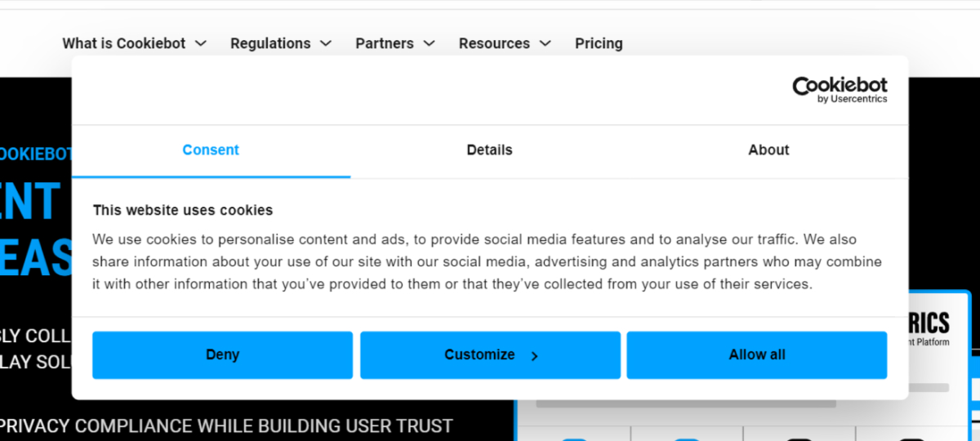Expand the What is Cookiebot chevron
980x441 pixels.
tap(201, 43)
